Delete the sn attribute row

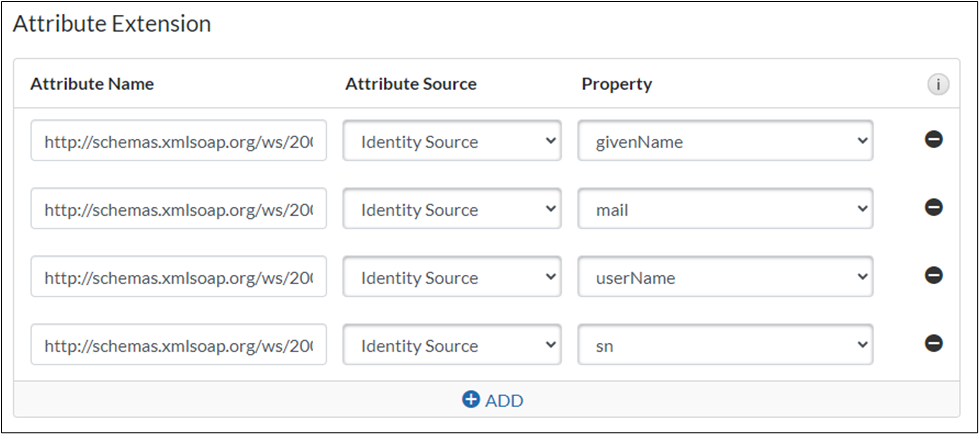point(933,344)
